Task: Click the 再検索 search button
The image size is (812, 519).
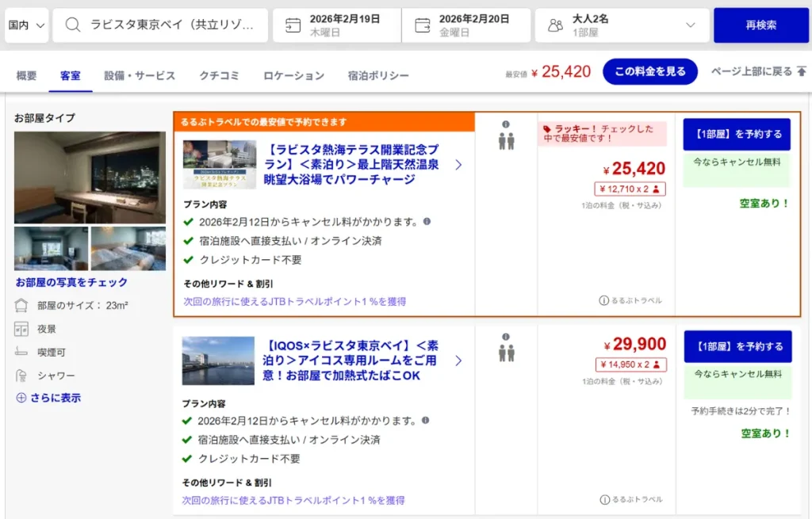Action: (x=759, y=25)
